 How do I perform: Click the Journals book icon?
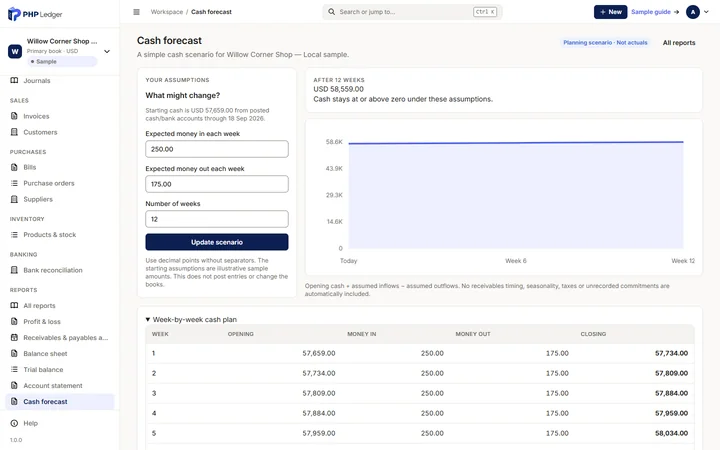pos(14,80)
